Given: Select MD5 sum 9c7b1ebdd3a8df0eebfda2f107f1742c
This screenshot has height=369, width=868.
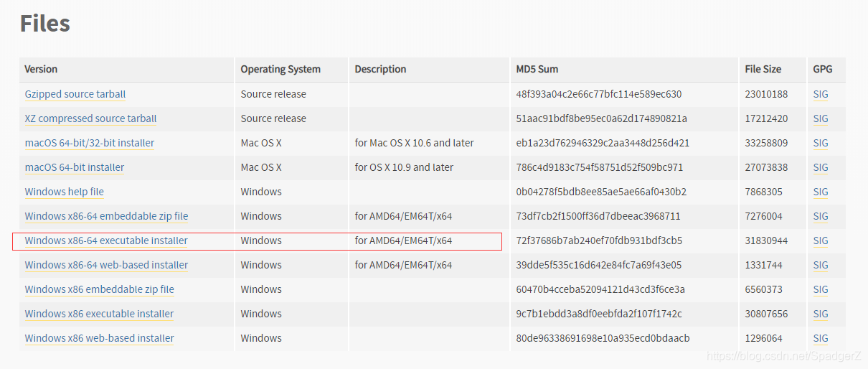Looking at the screenshot, I should [x=599, y=314].
